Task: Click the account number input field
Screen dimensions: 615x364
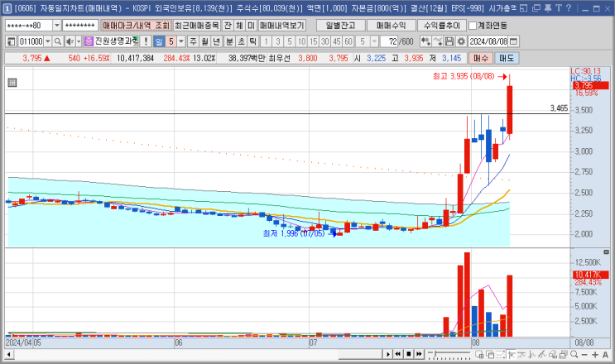Action: [29, 26]
